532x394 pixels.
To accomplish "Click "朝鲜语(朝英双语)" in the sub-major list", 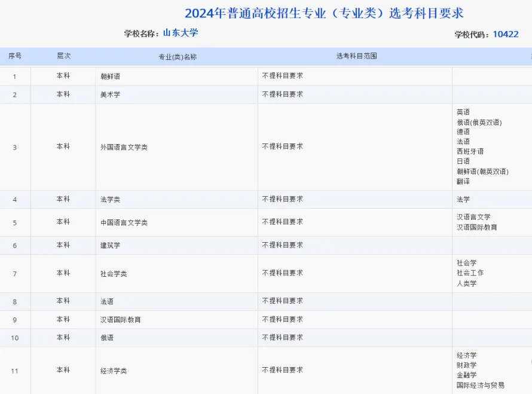I will 482,172.
